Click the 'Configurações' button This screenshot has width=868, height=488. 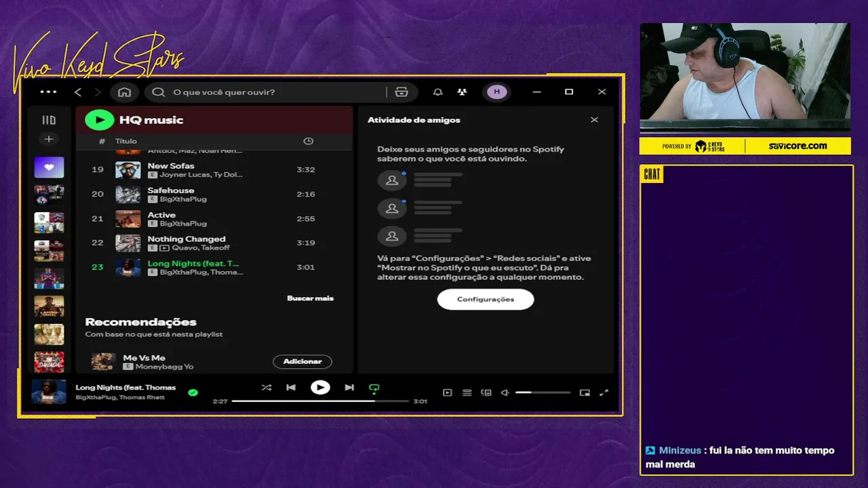tap(486, 299)
